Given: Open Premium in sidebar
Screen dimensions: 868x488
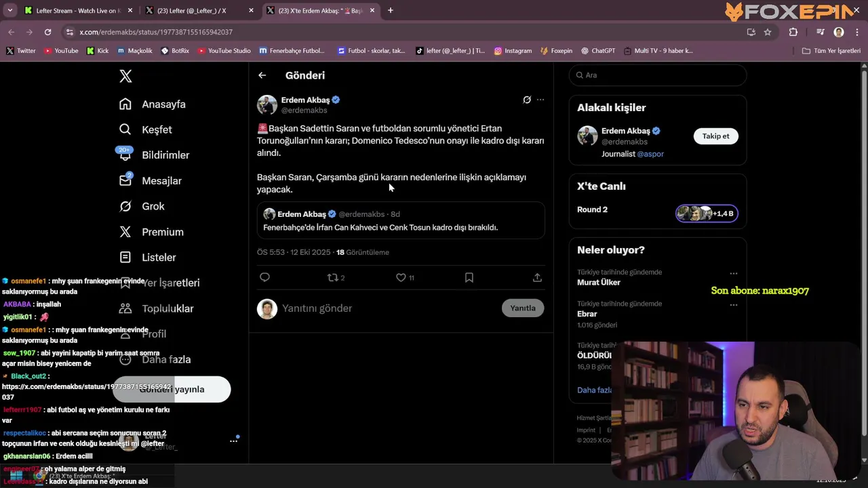Looking at the screenshot, I should click(151, 232).
